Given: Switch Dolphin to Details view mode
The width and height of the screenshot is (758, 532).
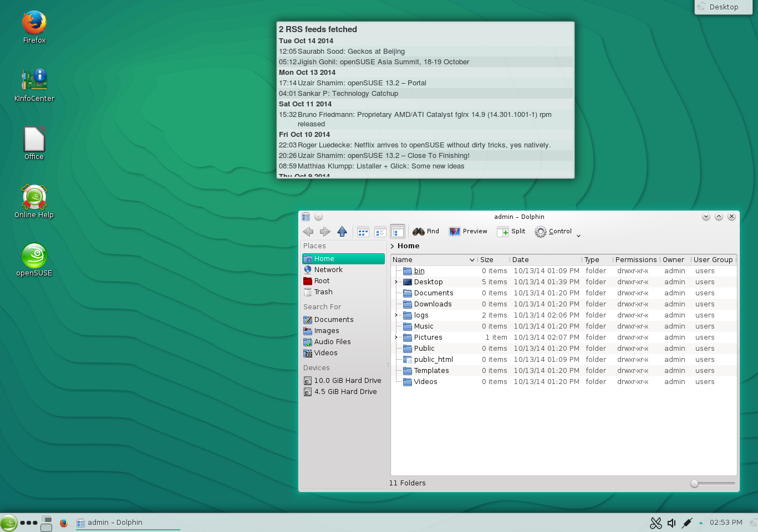Looking at the screenshot, I should 398,232.
